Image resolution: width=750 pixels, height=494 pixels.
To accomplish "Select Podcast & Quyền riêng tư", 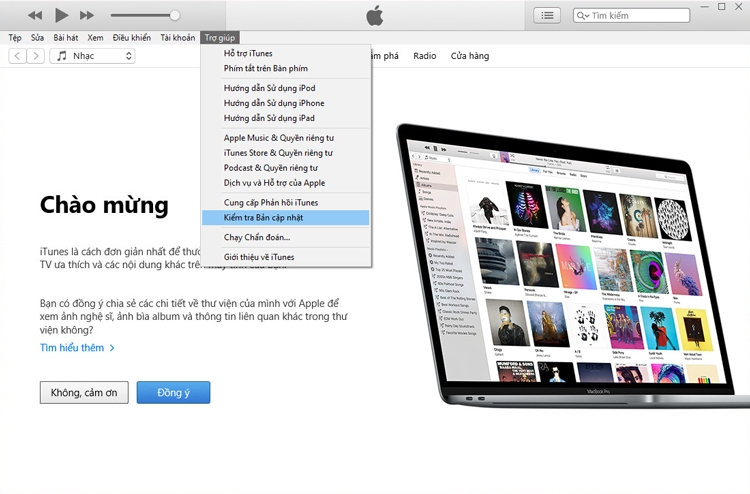I will (286, 167).
